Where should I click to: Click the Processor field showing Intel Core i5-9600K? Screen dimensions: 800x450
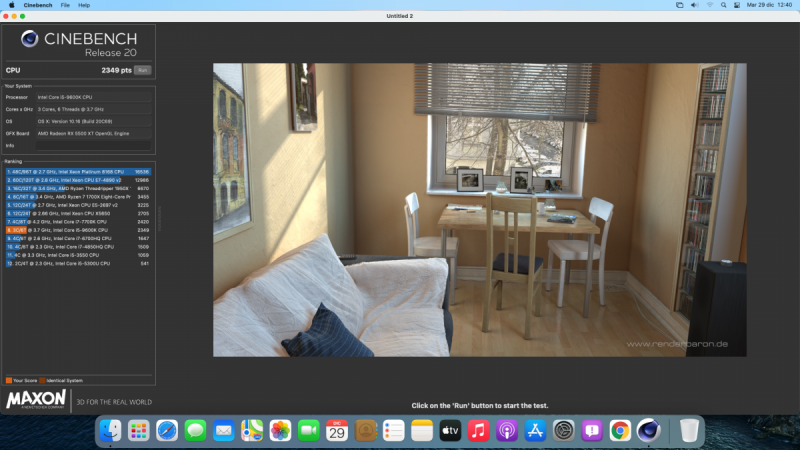[x=93, y=97]
